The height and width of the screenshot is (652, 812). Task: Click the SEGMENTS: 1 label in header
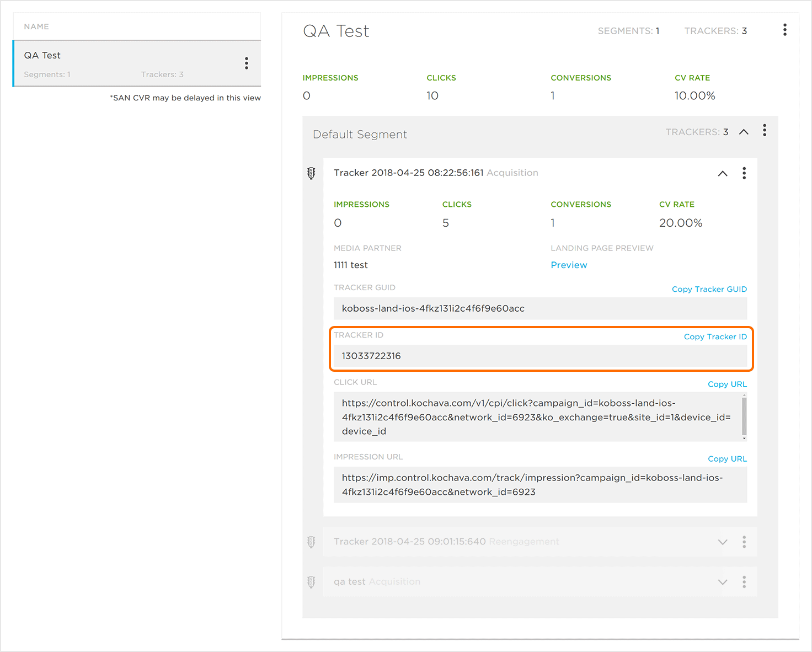click(x=628, y=31)
